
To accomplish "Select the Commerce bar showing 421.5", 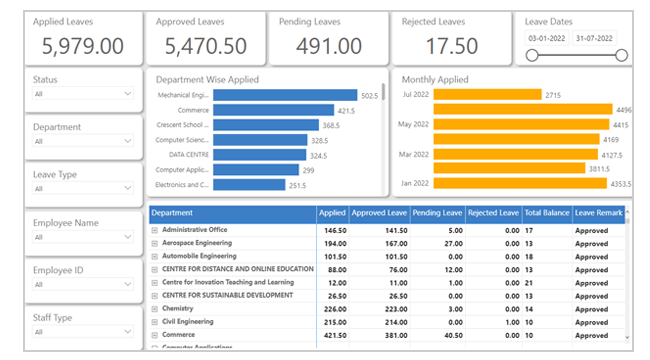I will coord(274,110).
